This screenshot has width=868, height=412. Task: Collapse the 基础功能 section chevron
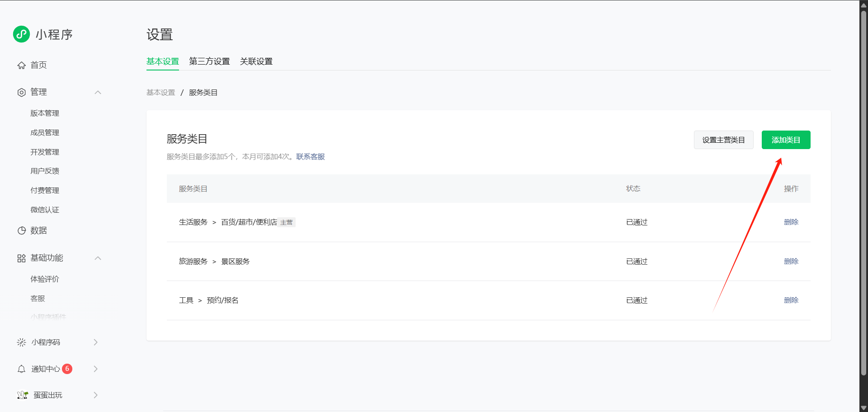pyautogui.click(x=98, y=258)
